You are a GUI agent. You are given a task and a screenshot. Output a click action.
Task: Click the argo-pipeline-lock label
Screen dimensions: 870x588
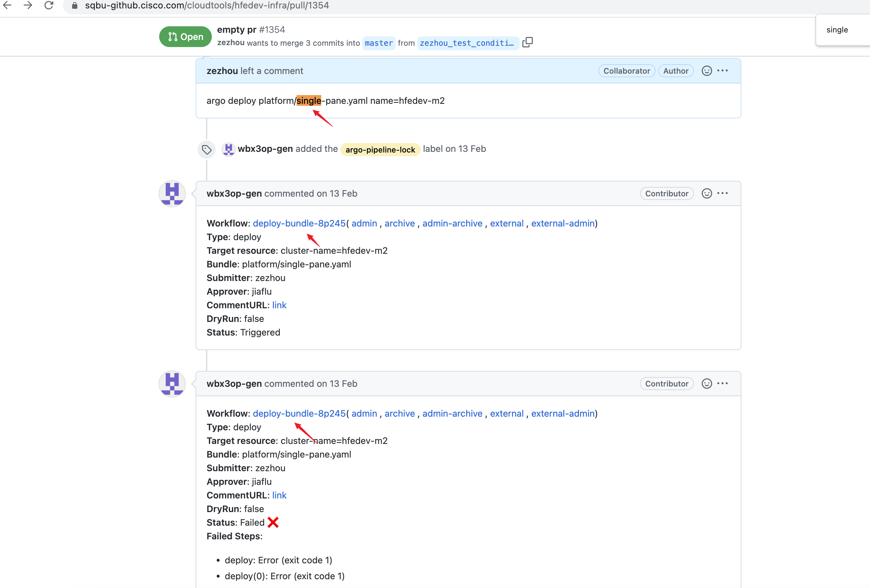click(x=380, y=150)
